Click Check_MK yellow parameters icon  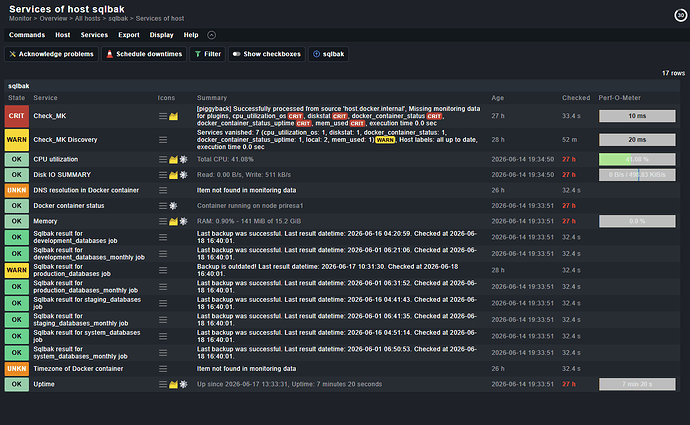pyautogui.click(x=173, y=116)
